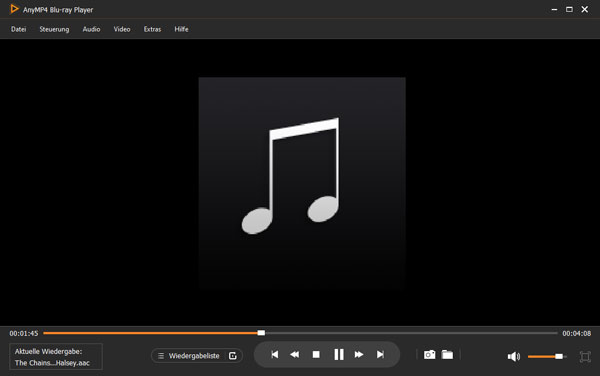This screenshot has width=600, height=376.
Task: Click the playback progress bar handle
Action: (261, 333)
